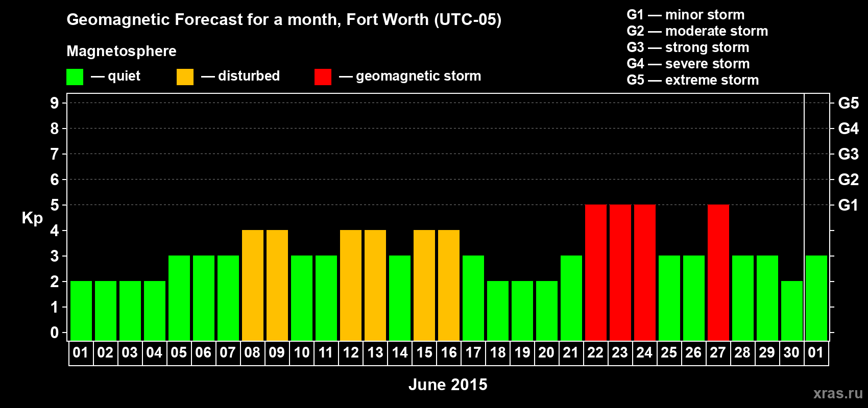This screenshot has width=868, height=408.
Task: Click the Kp axis value 7
Action: [x=55, y=154]
